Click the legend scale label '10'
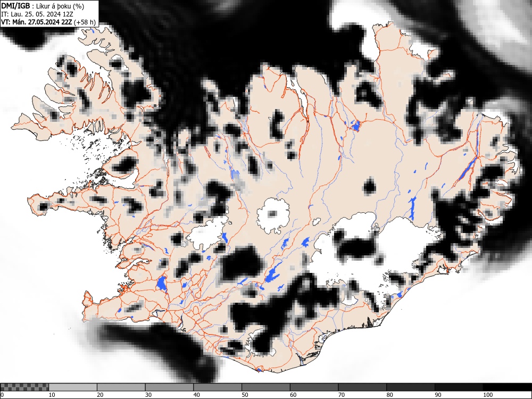532x399 pixels. click(52, 395)
